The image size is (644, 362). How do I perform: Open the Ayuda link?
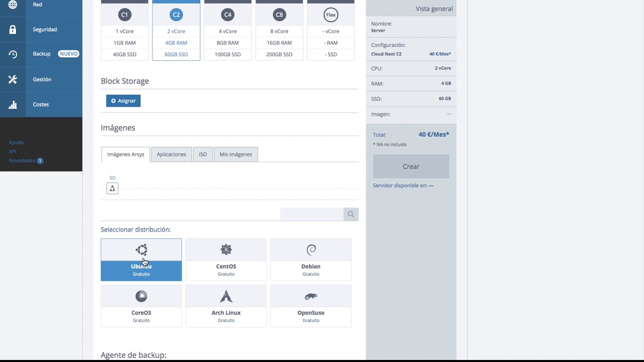click(16, 143)
